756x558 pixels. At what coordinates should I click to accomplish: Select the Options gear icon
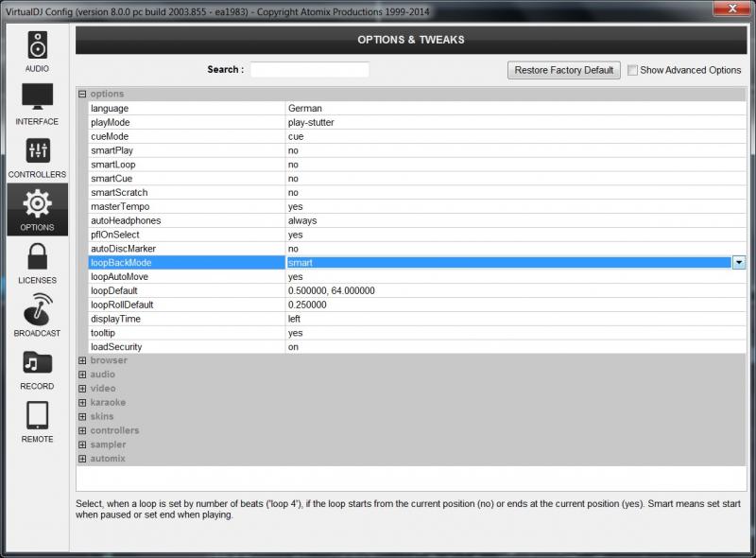coord(37,203)
